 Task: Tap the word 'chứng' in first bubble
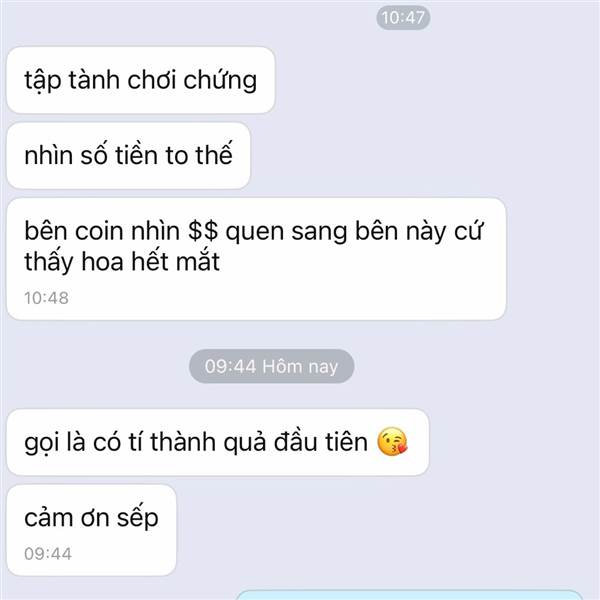pos(220,82)
